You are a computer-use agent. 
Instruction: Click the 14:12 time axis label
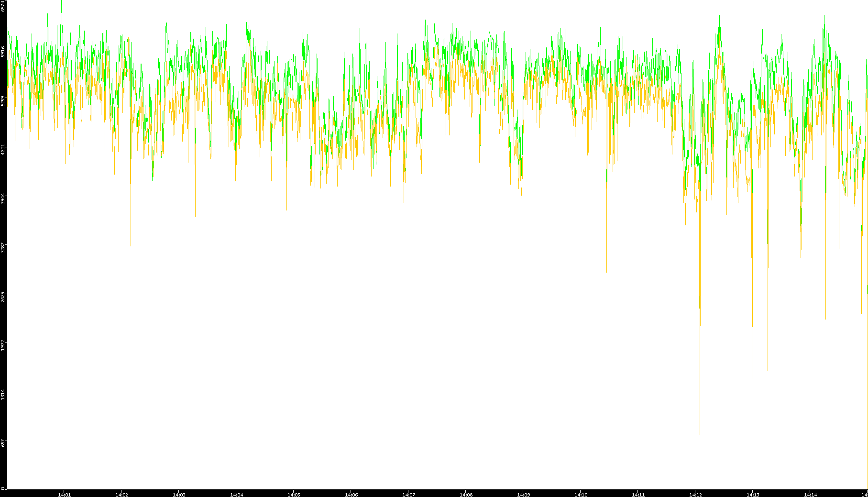(695, 495)
